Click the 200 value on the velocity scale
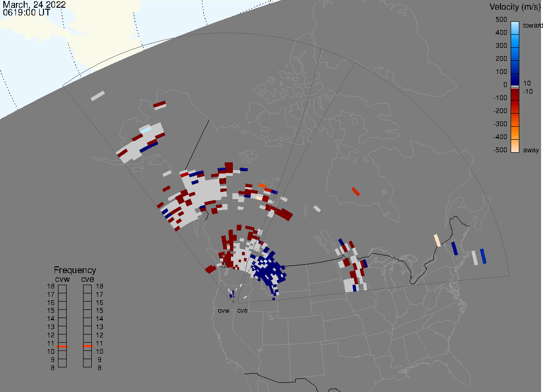The image size is (543, 392). coord(501,58)
